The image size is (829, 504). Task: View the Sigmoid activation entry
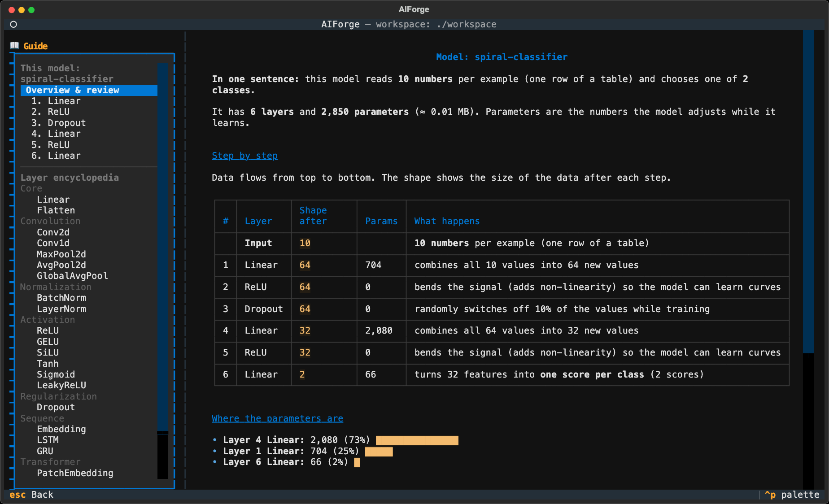click(x=56, y=374)
